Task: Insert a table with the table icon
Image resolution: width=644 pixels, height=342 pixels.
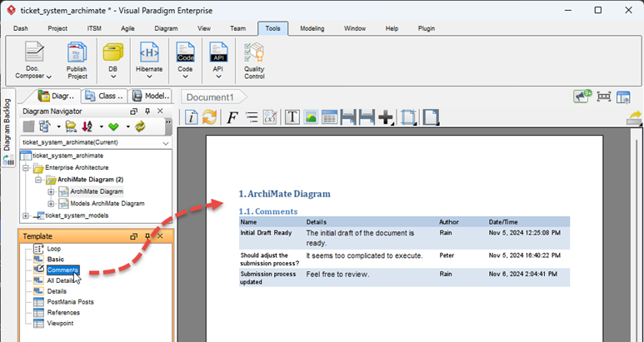Action: pos(329,117)
